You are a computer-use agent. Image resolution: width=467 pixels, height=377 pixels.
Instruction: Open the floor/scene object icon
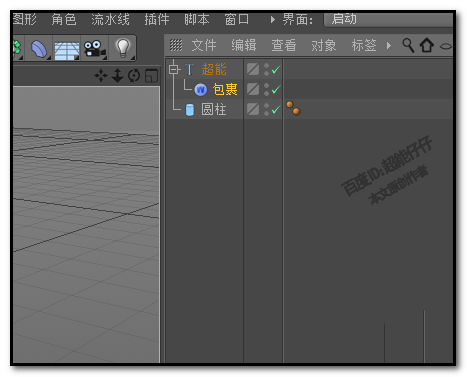67,49
